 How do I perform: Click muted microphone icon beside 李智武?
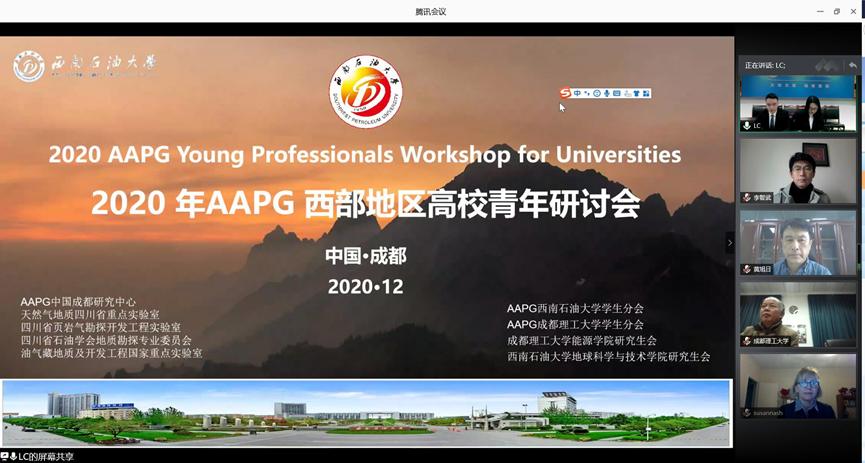click(747, 198)
